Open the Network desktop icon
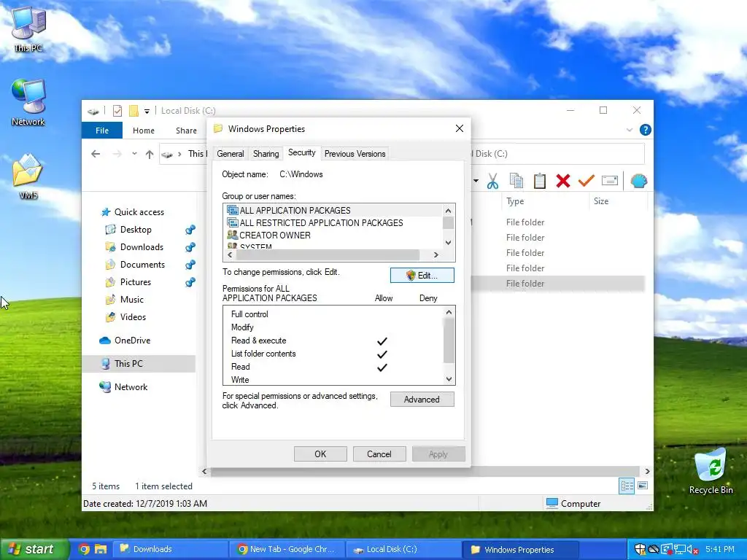The height and width of the screenshot is (560, 747). tap(28, 102)
